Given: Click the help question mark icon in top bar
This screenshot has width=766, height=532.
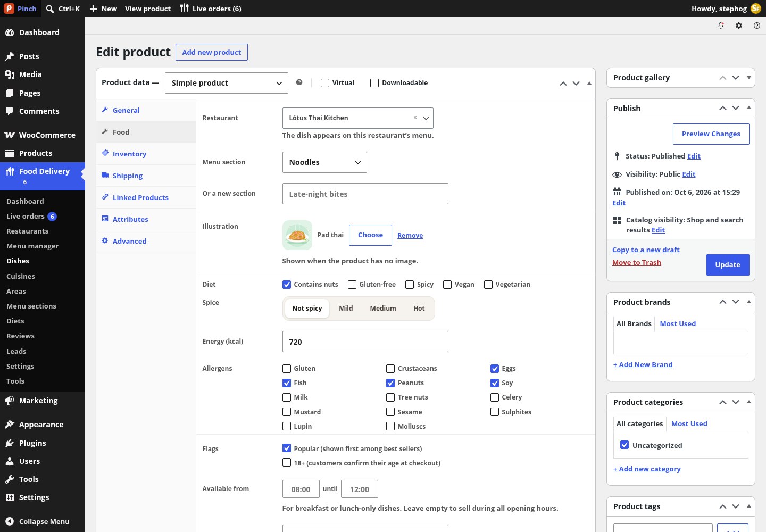Looking at the screenshot, I should click(757, 26).
